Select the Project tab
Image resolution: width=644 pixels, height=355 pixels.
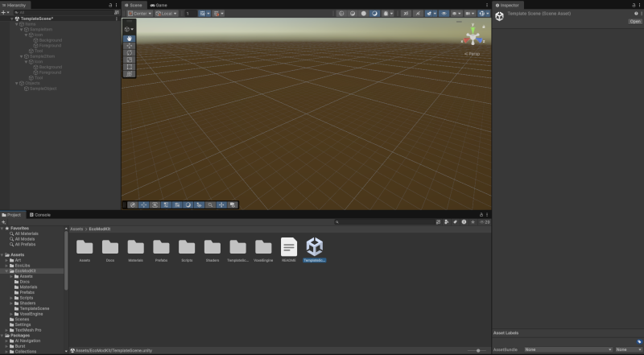point(11,215)
